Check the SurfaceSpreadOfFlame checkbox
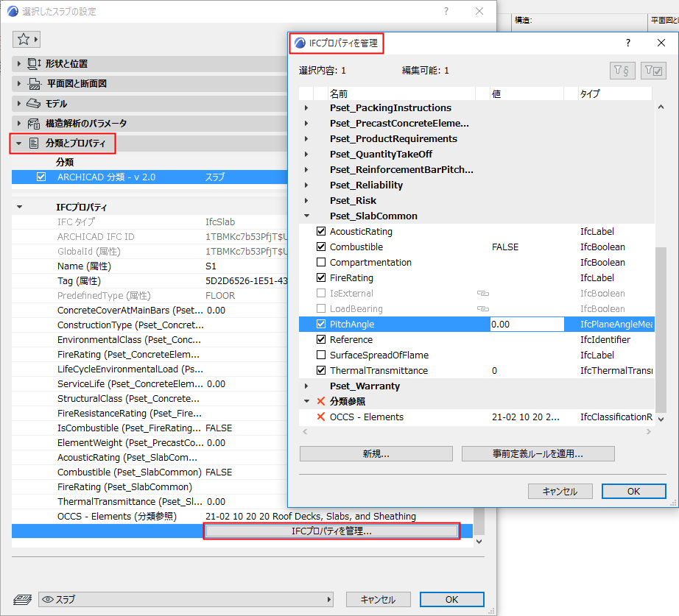Image resolution: width=679 pixels, height=616 pixels. click(320, 355)
